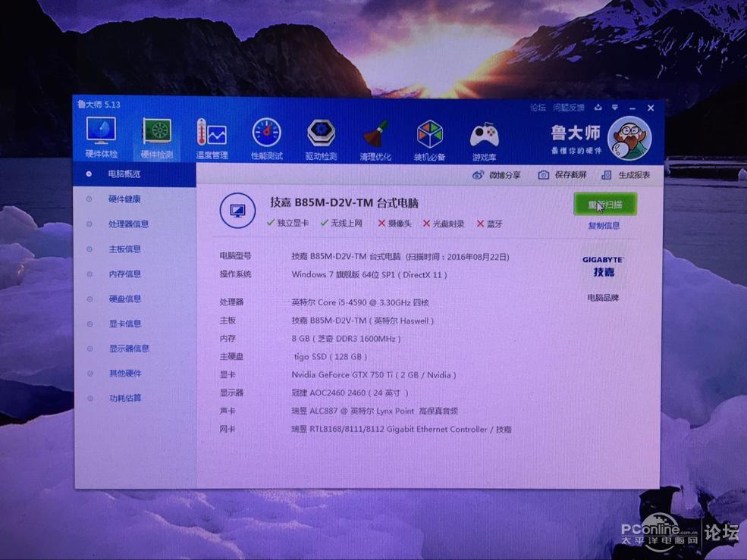Viewport: 747px width, 560px height.
Task: Click the monitor icon beside computer name
Action: pos(237,210)
